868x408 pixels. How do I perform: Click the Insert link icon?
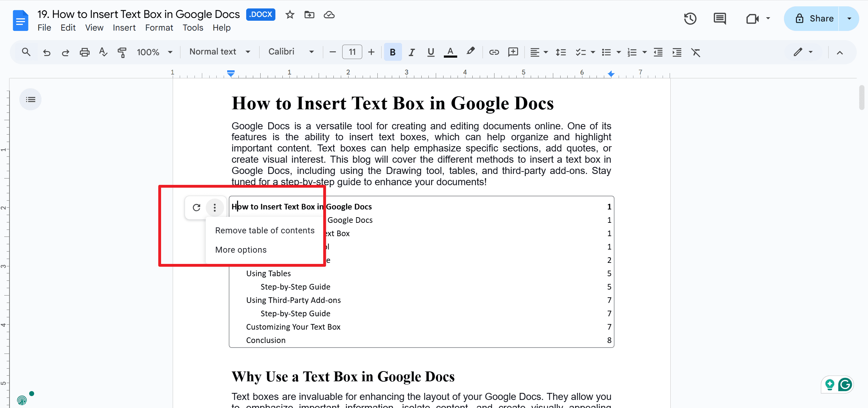click(x=493, y=52)
